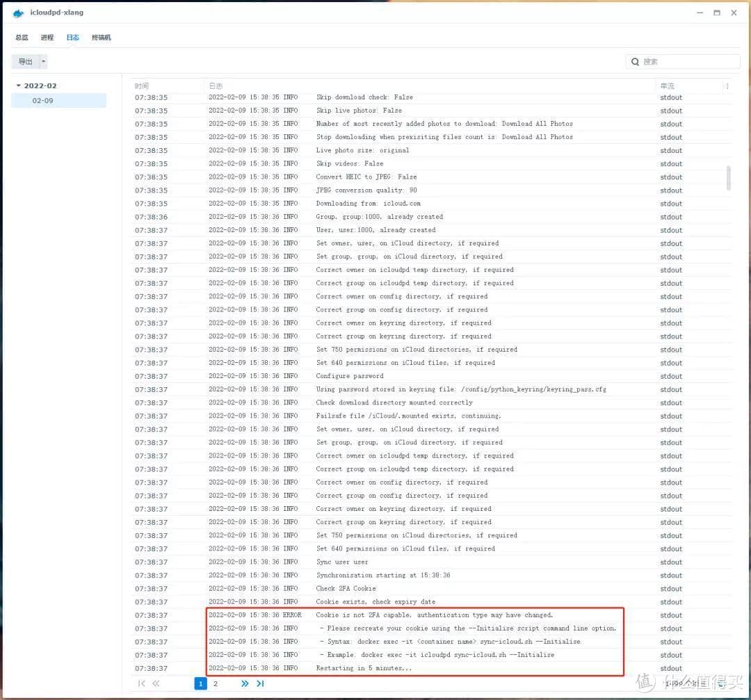Collapse the 2022-02 date tree node
Image resolution: width=751 pixels, height=700 pixels.
pyautogui.click(x=19, y=86)
